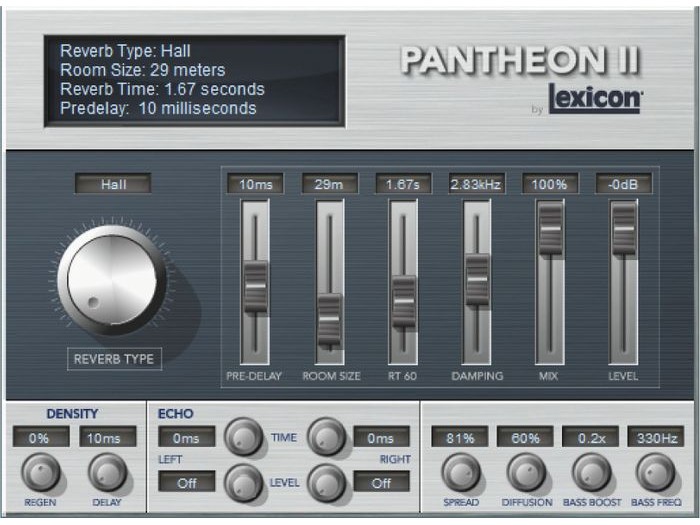Click the MIX slider label

549,376
